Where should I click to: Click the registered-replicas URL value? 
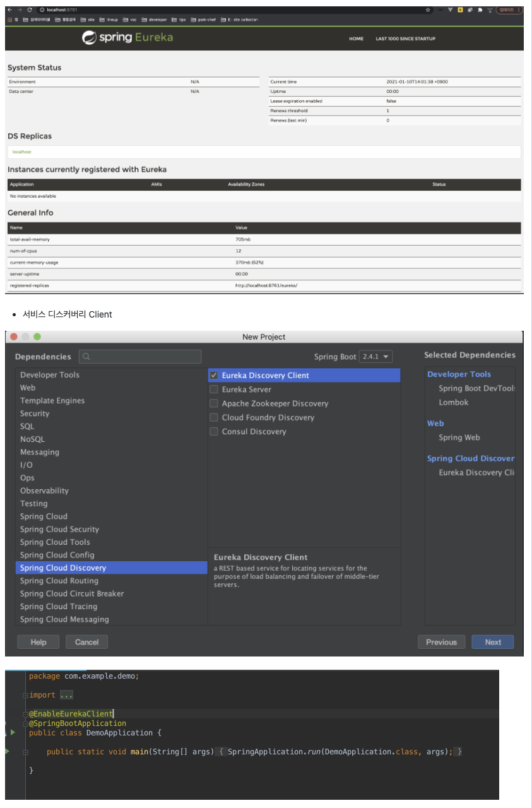coord(266,285)
